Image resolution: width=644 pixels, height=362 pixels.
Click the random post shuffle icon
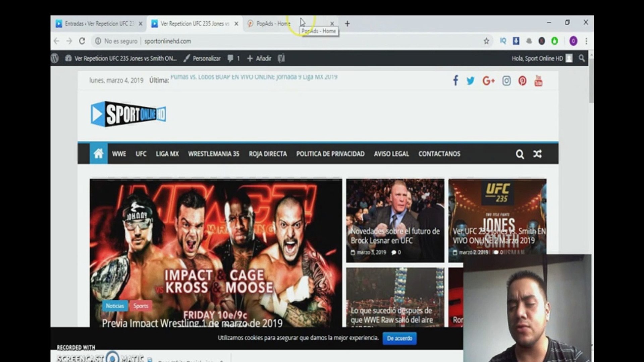[x=537, y=154]
